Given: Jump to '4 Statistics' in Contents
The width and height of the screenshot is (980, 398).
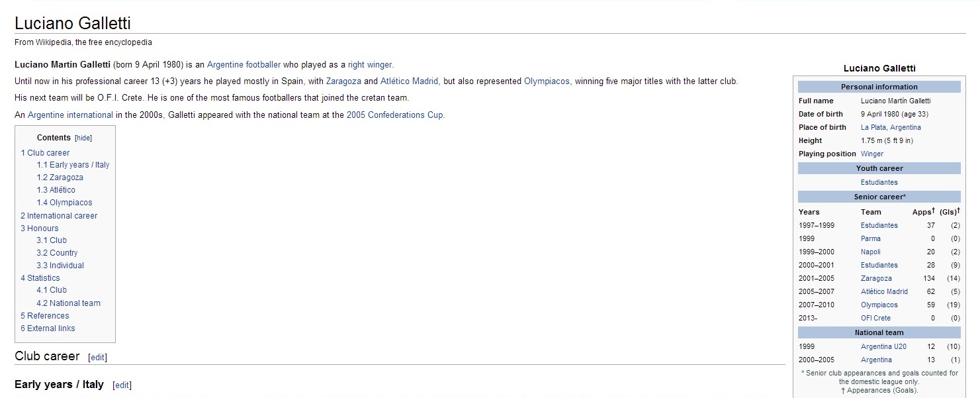Looking at the screenshot, I should pyautogui.click(x=40, y=278).
